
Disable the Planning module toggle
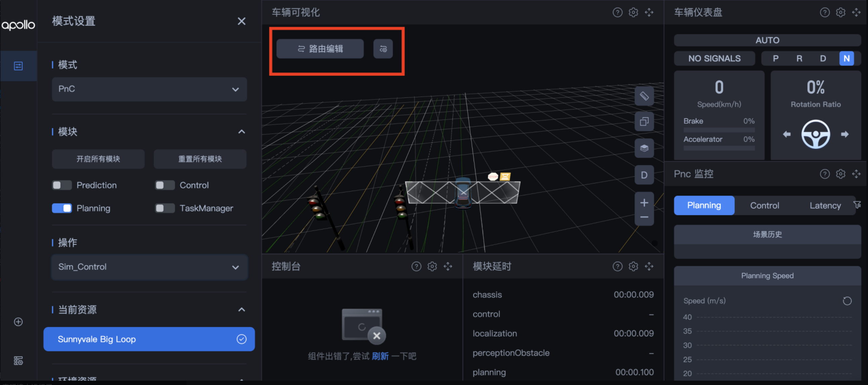(x=62, y=208)
